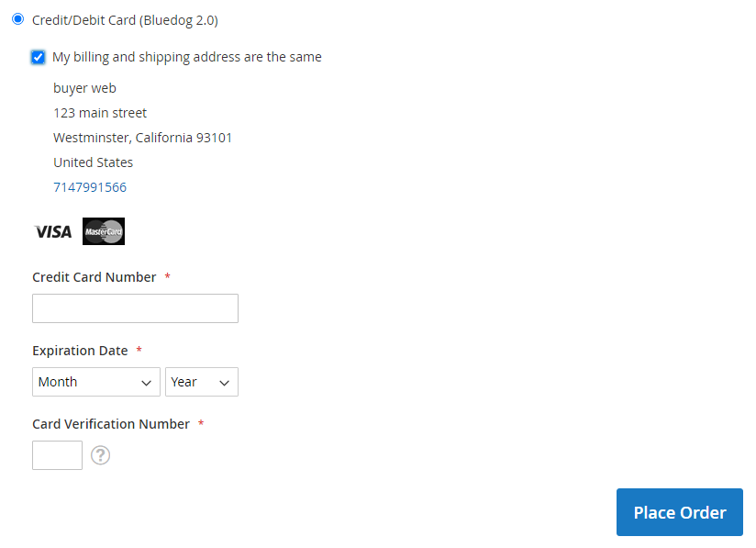Screen dimensions: 756x548
Task: Open the card verification number help icon
Action: 101,455
